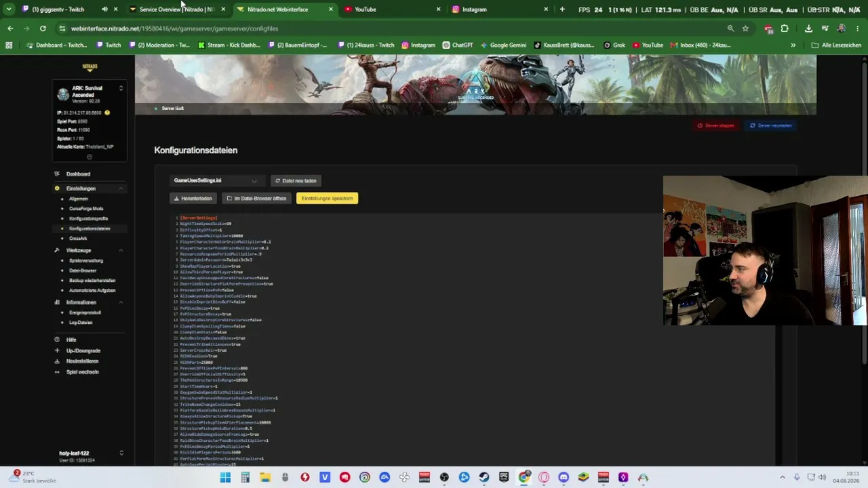Open a new browser tab
The width and height of the screenshot is (868, 488).
point(561,9)
